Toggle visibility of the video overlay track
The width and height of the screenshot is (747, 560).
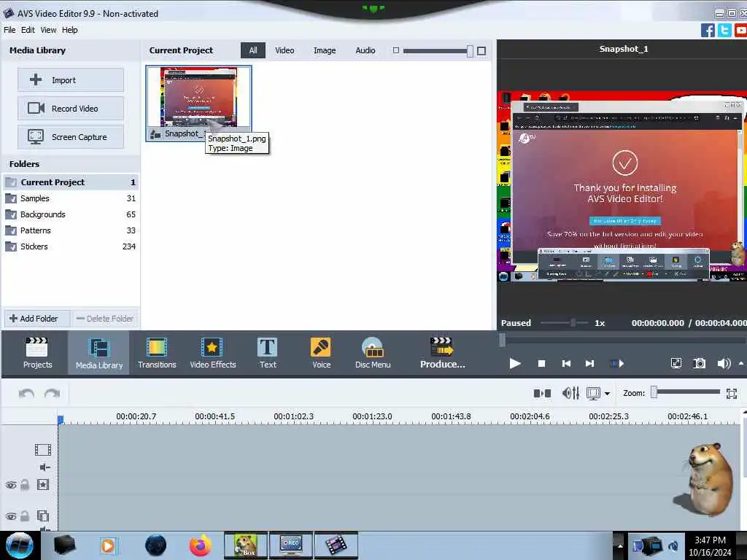(x=11, y=516)
